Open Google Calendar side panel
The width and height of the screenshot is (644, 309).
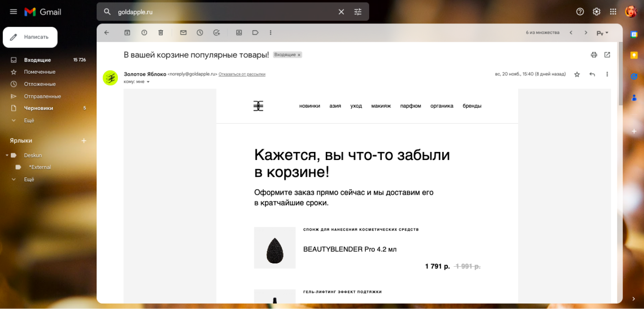coord(634,34)
